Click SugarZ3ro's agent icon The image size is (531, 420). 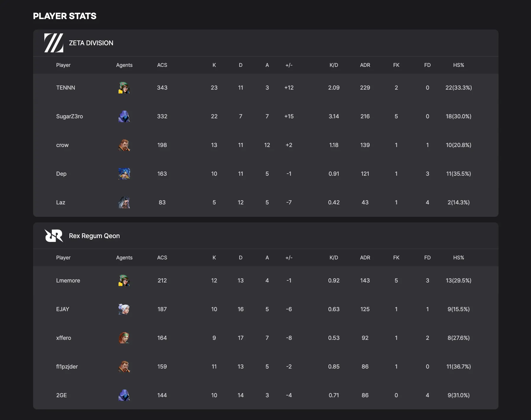(x=124, y=117)
